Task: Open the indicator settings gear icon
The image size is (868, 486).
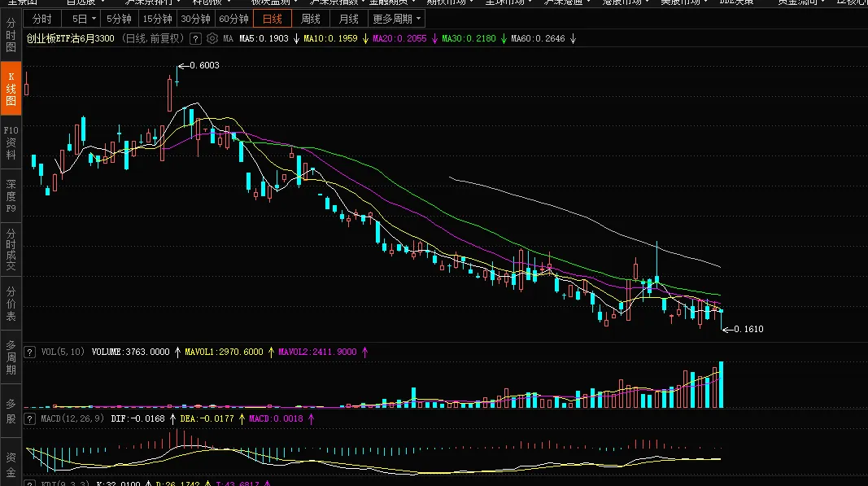Action: tap(212, 39)
